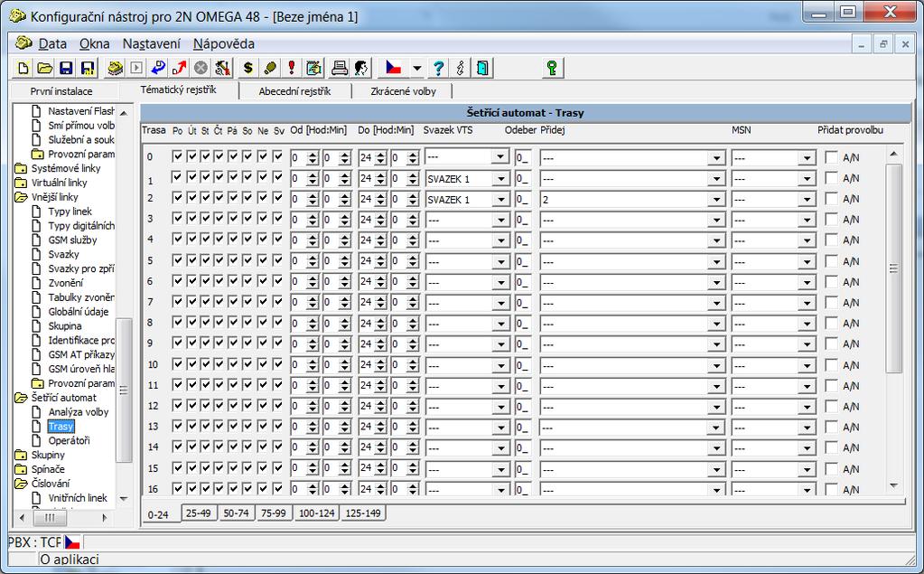Toggle the Pá checkbox for Trasa 5
Viewport: 924px width, 574px height.
[x=233, y=259]
